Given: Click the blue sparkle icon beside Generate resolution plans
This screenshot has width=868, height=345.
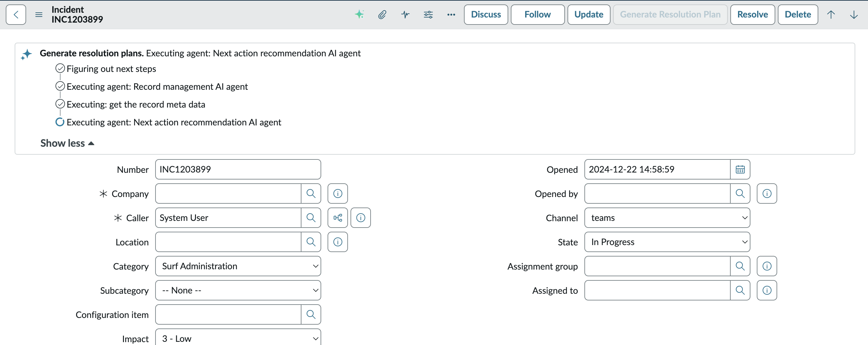Looking at the screenshot, I should pyautogui.click(x=26, y=54).
